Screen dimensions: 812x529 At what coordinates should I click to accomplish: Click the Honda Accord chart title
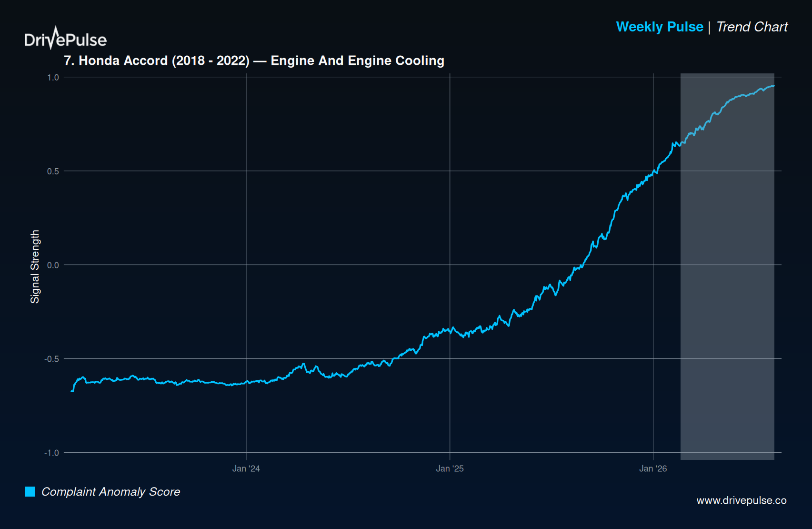coord(254,61)
